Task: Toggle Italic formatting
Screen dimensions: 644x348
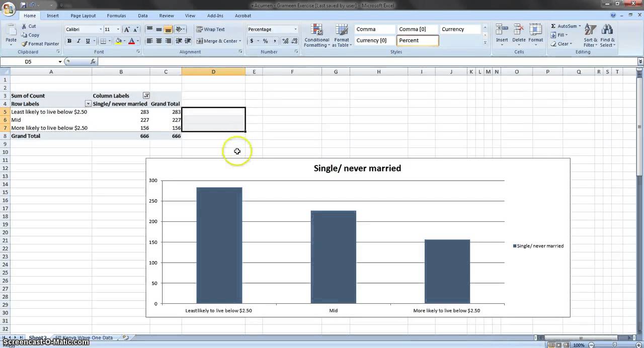Action: [x=78, y=41]
